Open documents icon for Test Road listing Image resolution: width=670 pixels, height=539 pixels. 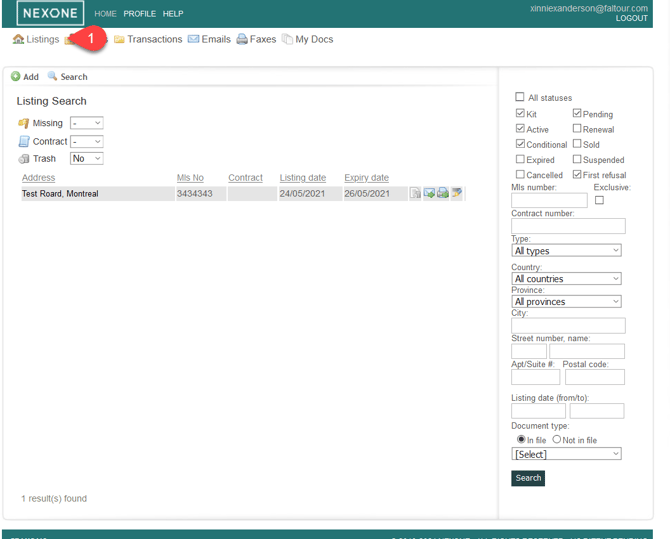coord(415,193)
